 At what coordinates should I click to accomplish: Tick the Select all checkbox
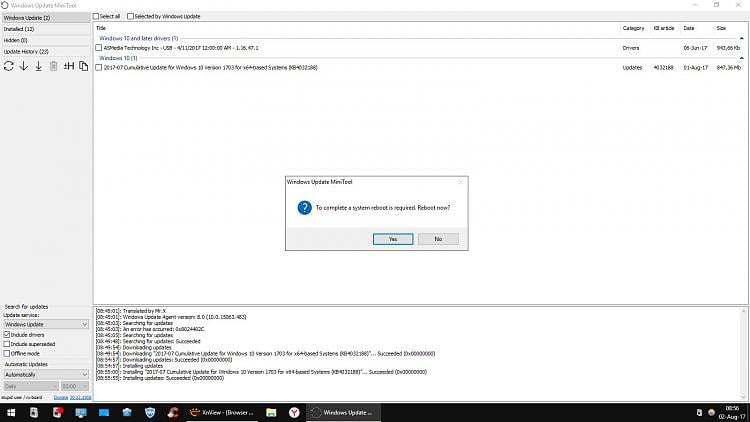[x=96, y=16]
